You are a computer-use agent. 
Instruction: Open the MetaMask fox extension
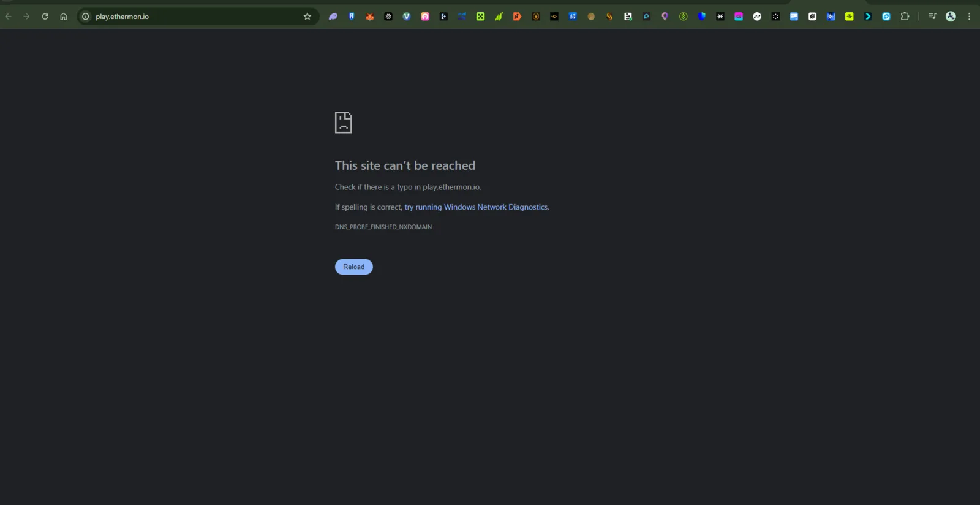tap(370, 17)
